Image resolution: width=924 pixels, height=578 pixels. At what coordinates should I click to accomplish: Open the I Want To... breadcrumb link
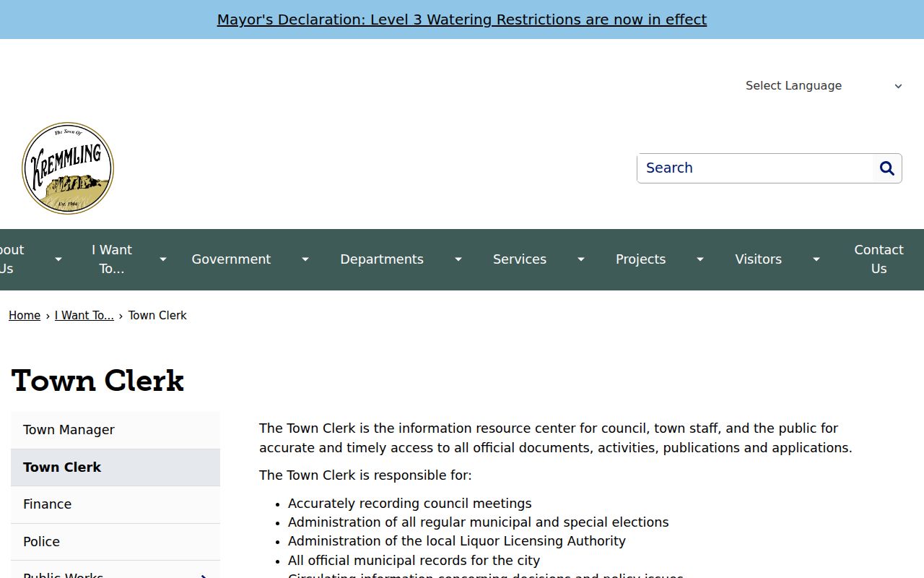(x=84, y=316)
